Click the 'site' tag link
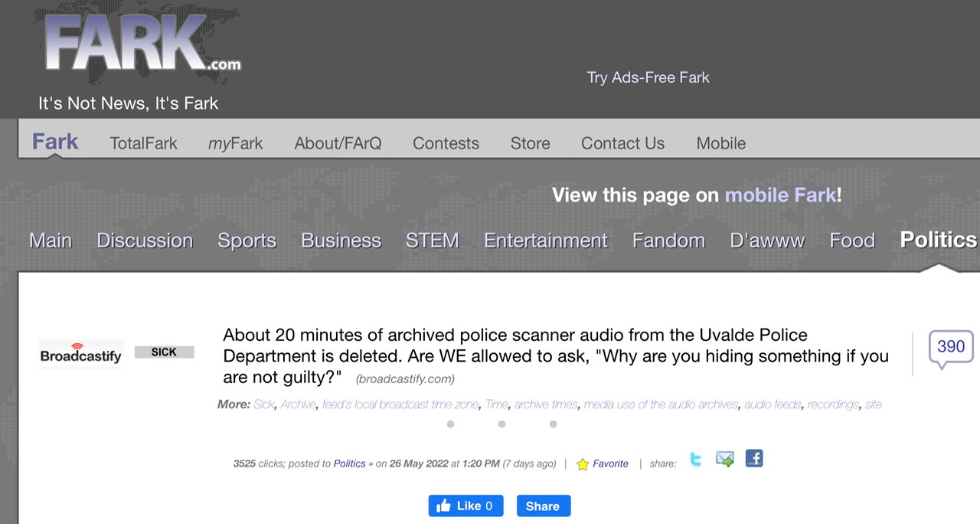Image resolution: width=980 pixels, height=524 pixels. tap(874, 404)
